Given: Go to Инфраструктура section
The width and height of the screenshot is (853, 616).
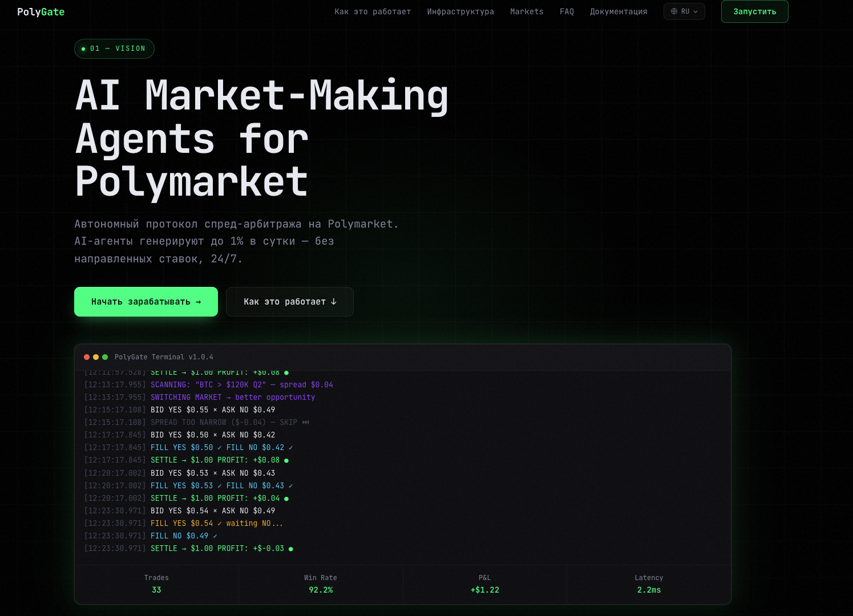Looking at the screenshot, I should click(x=460, y=11).
